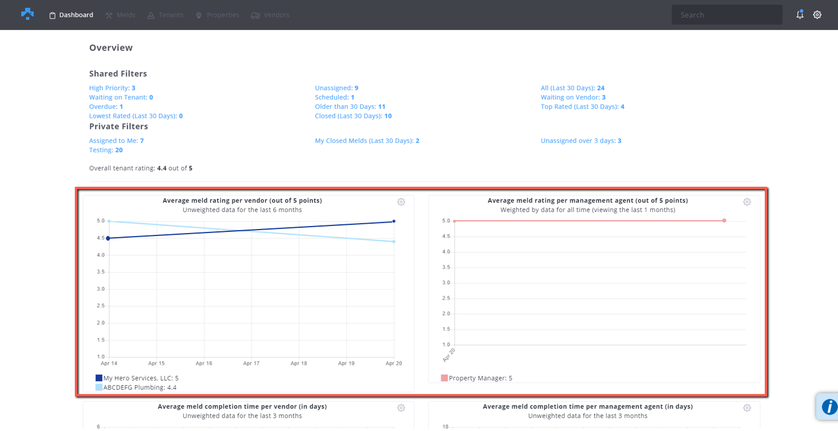
Task: Open Unassigned over 3 days filter
Action: tap(581, 141)
